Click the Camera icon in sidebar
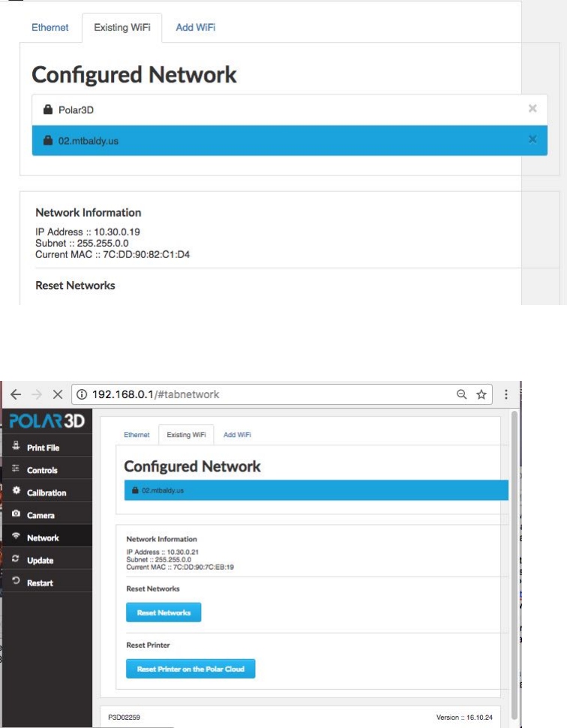This screenshot has width=567, height=728. (16, 514)
